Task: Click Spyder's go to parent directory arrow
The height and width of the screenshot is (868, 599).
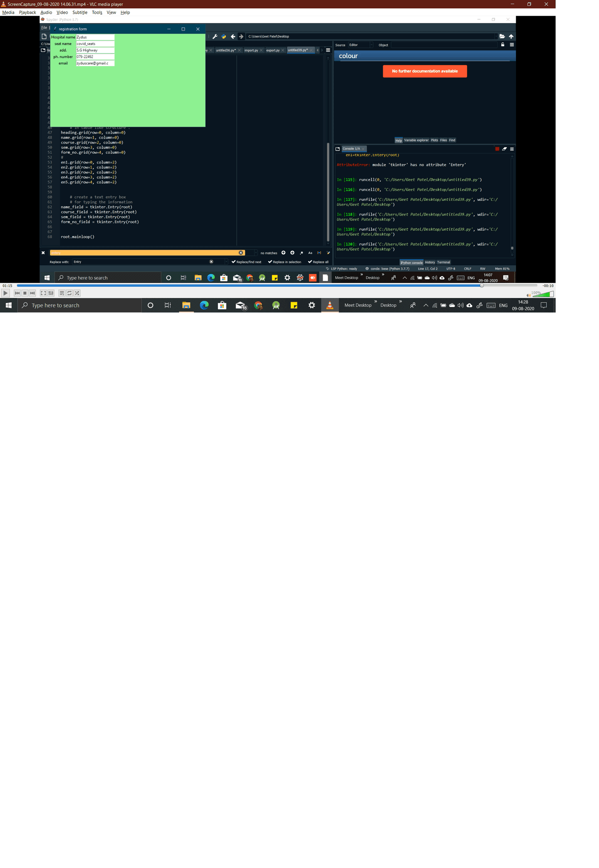Action: (x=511, y=36)
